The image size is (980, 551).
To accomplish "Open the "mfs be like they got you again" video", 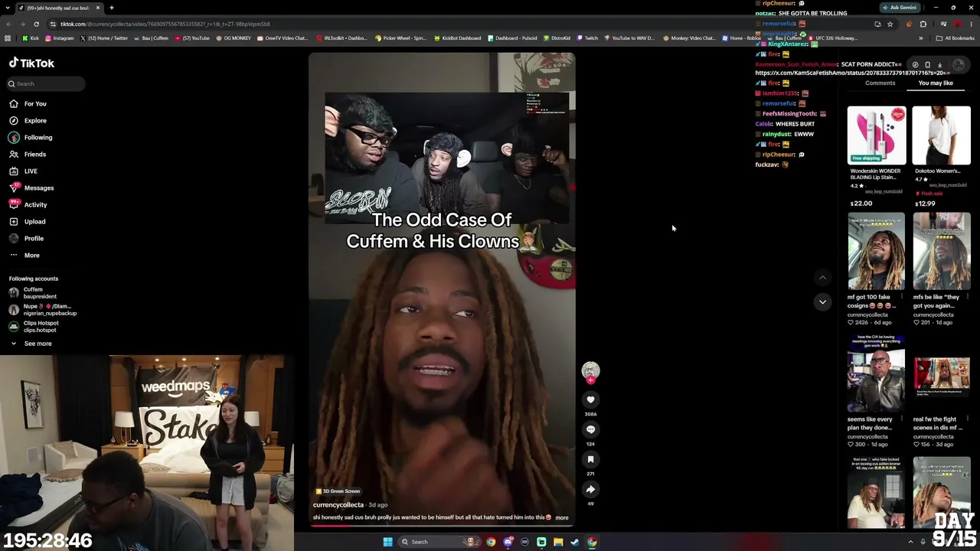I will pyautogui.click(x=942, y=252).
